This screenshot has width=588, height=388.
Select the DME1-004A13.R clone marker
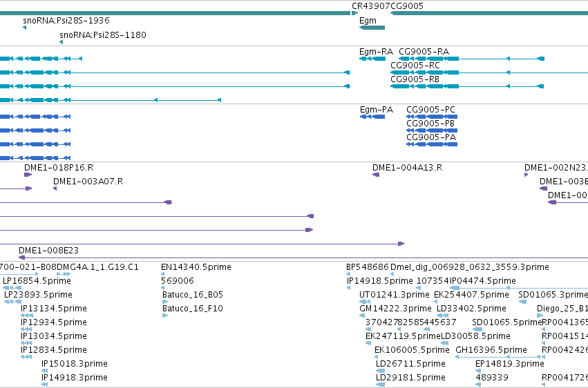pos(376,175)
